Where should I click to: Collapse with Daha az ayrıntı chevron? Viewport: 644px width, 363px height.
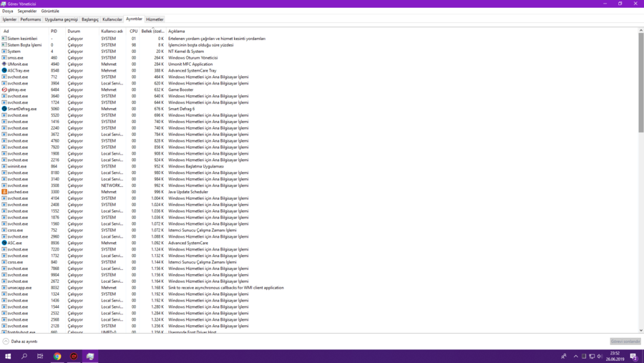[6, 342]
